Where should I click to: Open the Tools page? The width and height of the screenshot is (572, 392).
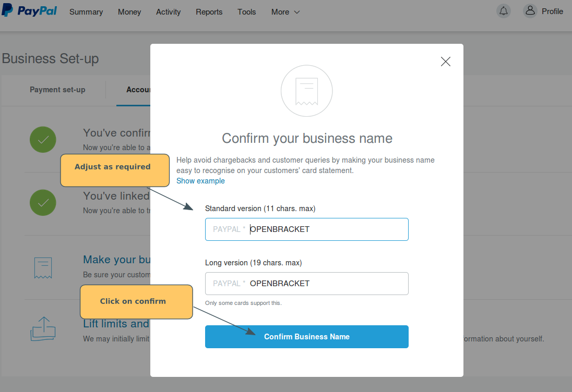tap(247, 12)
